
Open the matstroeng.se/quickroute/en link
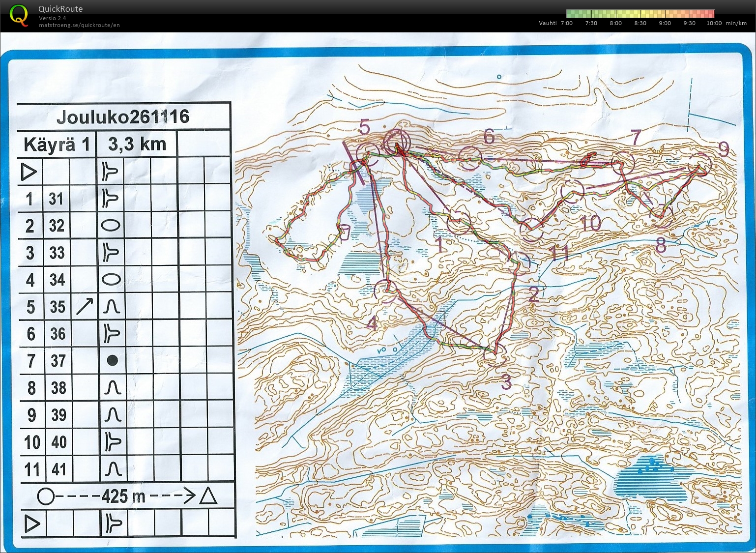tap(79, 25)
